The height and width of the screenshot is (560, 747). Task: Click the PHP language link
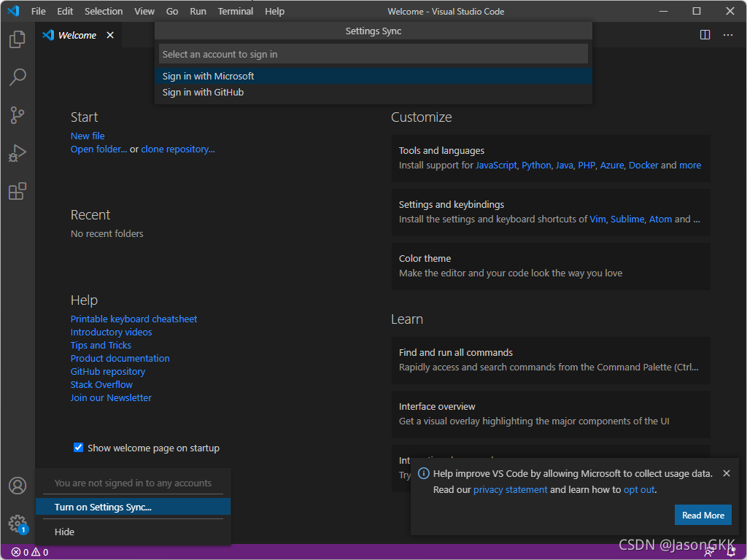pyautogui.click(x=587, y=166)
